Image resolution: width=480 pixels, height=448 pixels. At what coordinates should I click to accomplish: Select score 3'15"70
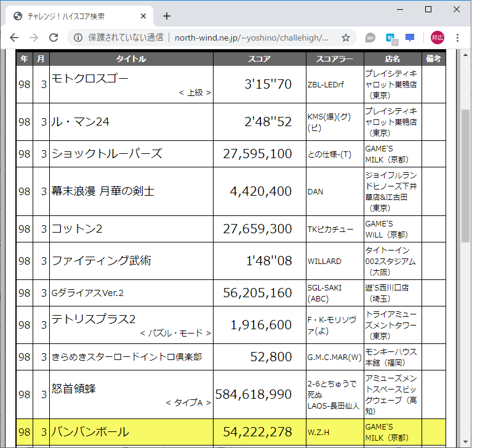pos(268,84)
